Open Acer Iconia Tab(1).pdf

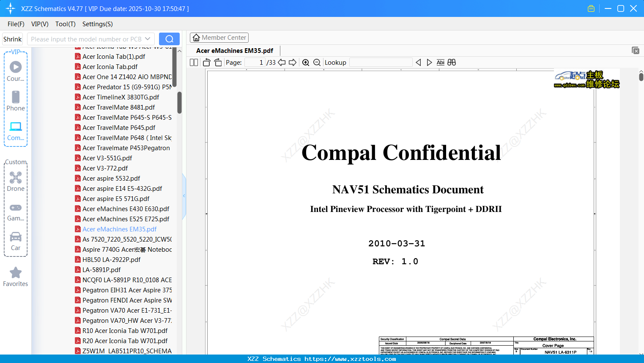point(114,56)
